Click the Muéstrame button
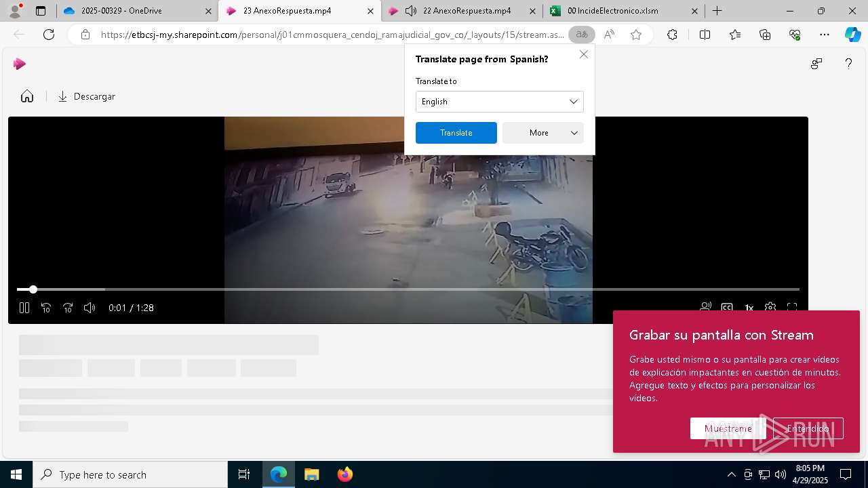The image size is (868, 488). coord(728,428)
